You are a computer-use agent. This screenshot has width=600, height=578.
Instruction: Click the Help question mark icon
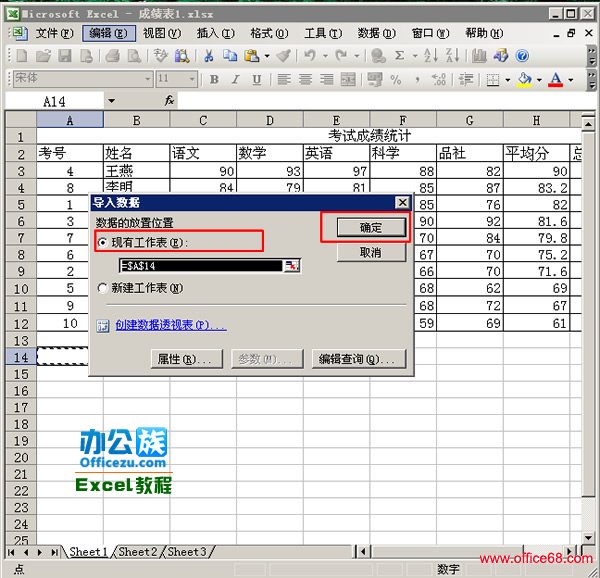click(522, 56)
